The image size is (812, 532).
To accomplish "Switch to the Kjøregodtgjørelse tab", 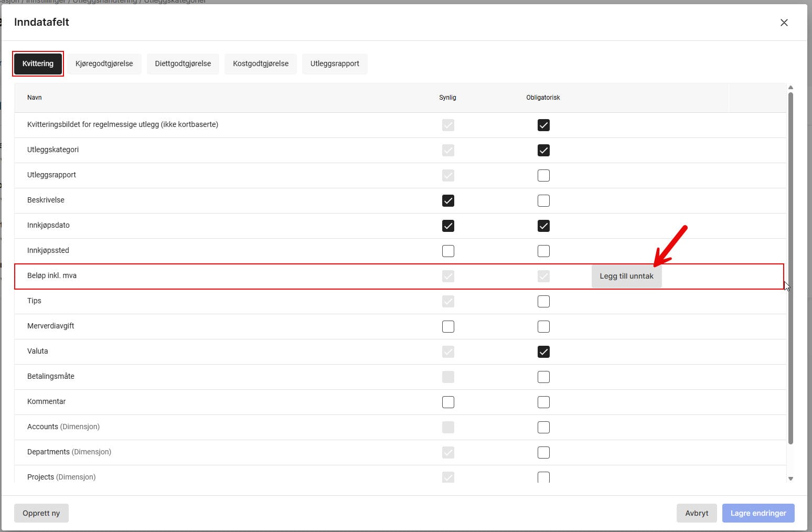I will [x=104, y=63].
